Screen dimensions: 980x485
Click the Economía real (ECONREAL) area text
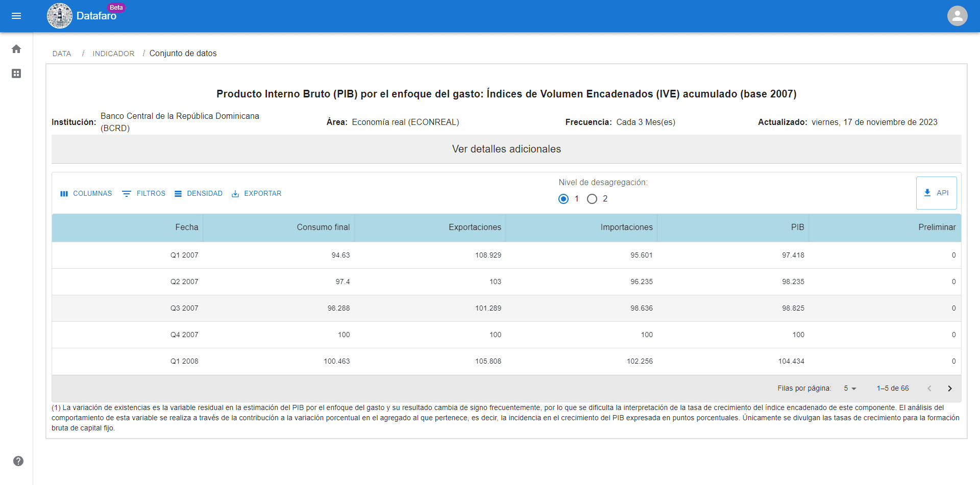pos(406,122)
